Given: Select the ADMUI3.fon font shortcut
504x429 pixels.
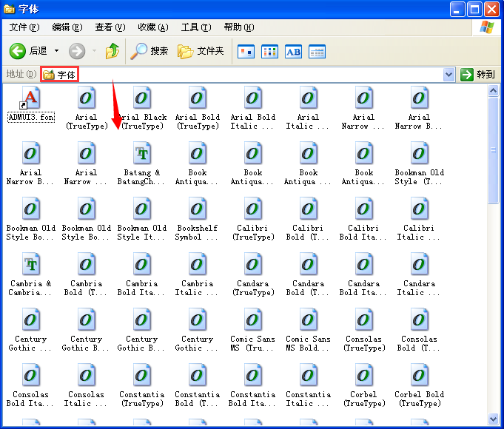Looking at the screenshot, I should coord(31,104).
